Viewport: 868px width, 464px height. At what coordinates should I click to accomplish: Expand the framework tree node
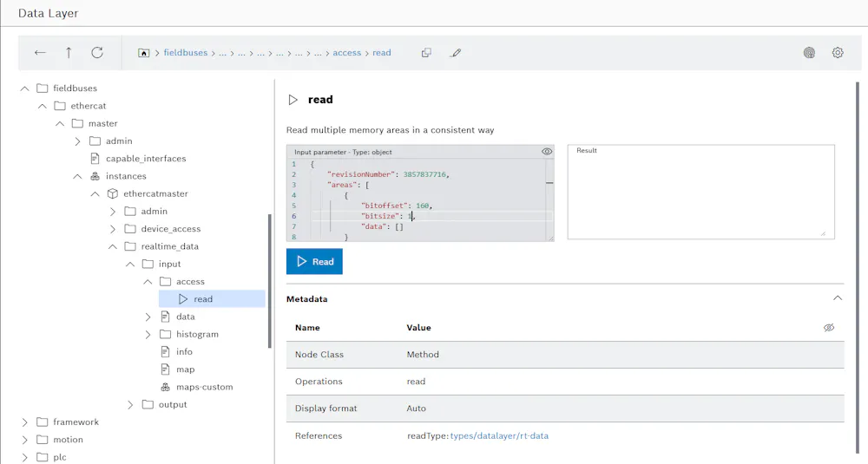point(24,422)
